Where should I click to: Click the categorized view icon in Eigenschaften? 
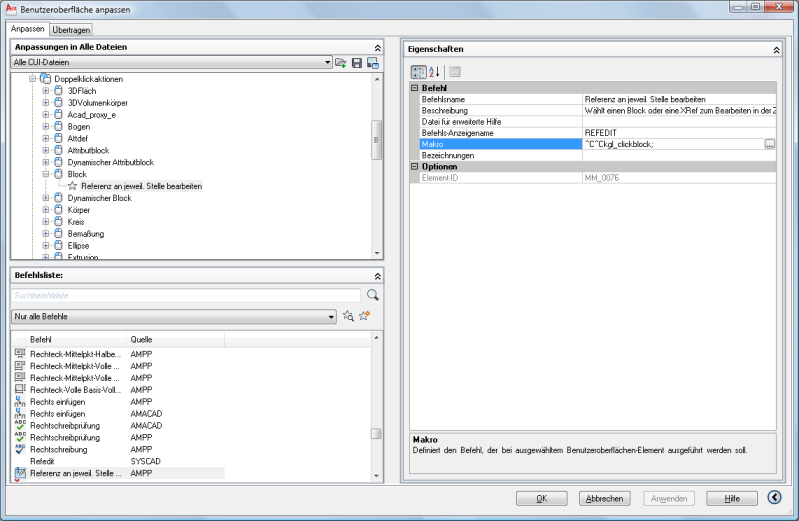click(x=419, y=72)
